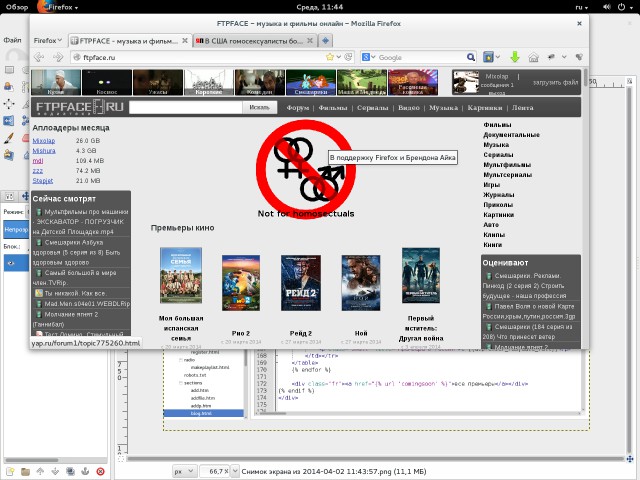Open Лента in site navigation
Viewport: 640px width, 480px height.
(522, 108)
